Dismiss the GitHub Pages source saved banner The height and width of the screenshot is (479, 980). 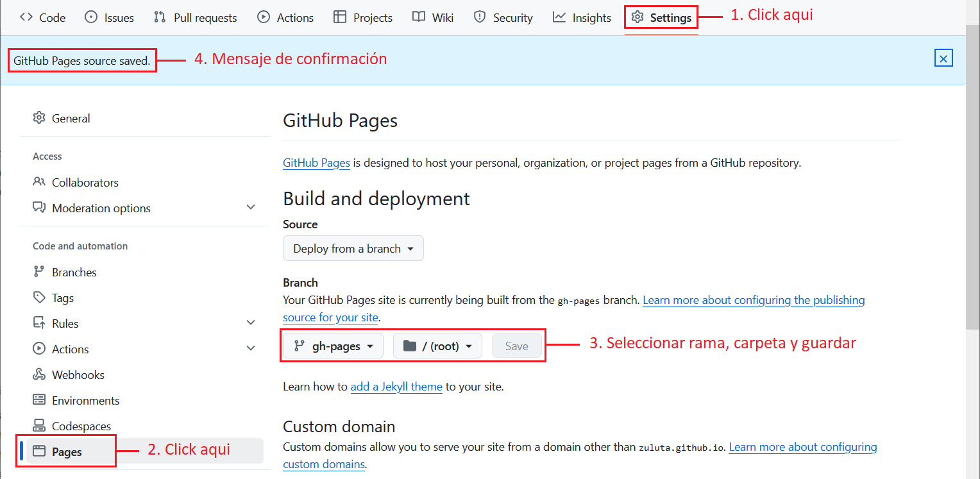point(943,58)
